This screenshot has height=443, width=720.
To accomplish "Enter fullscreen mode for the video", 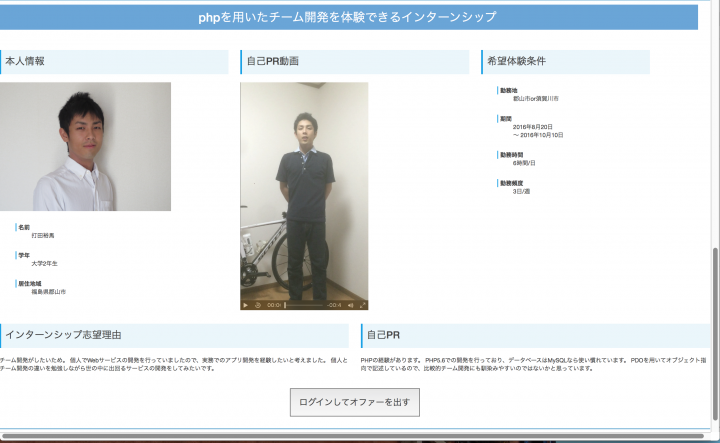I will click(363, 305).
